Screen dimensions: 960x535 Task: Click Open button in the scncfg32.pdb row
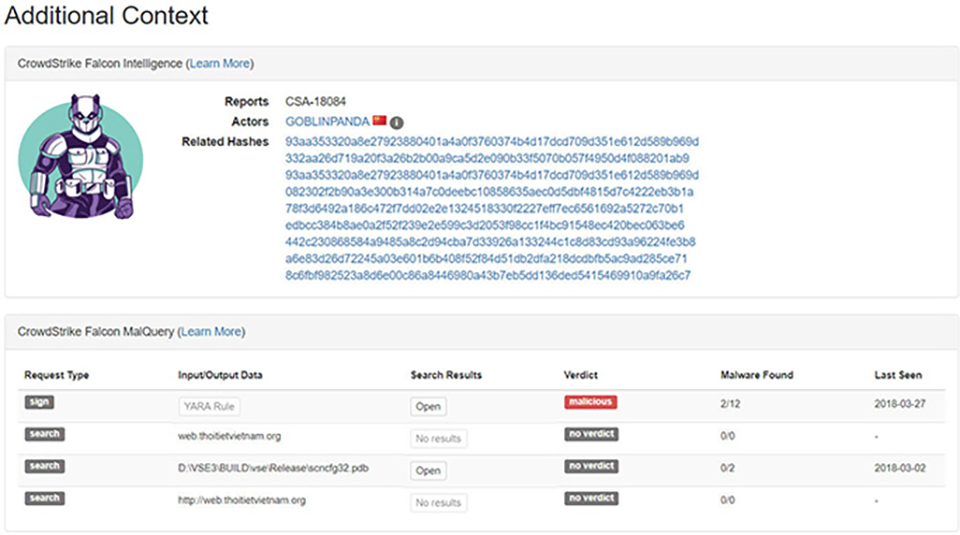tap(428, 471)
